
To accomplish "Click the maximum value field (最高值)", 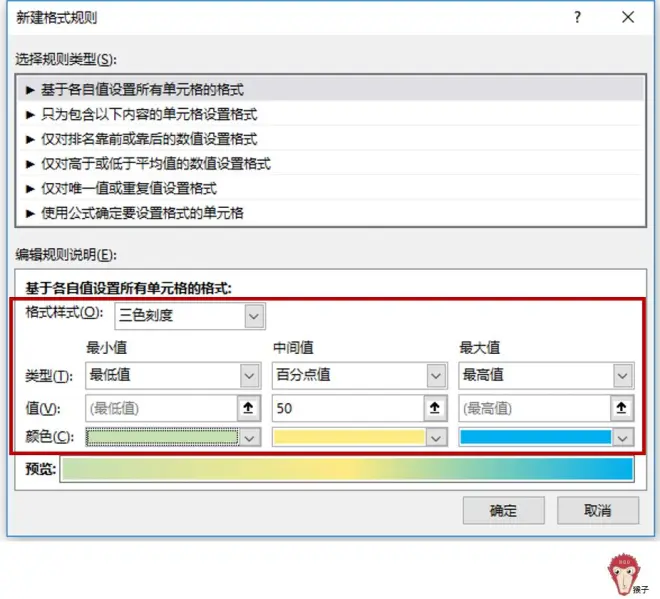I will tap(535, 408).
